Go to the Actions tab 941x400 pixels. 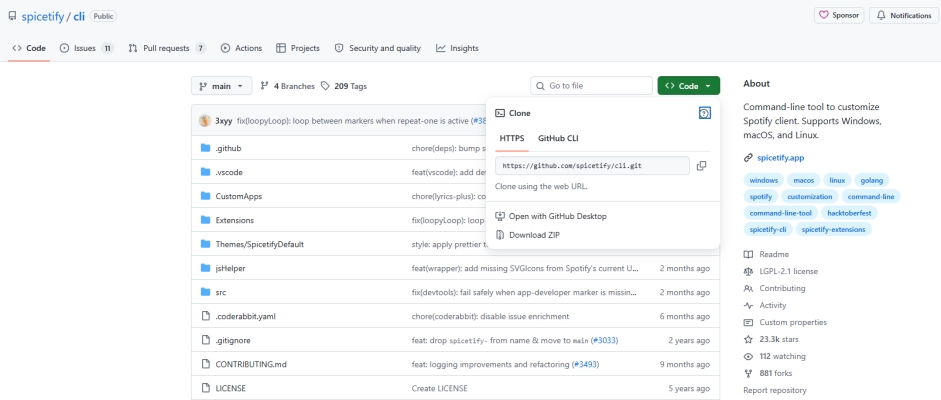[241, 48]
